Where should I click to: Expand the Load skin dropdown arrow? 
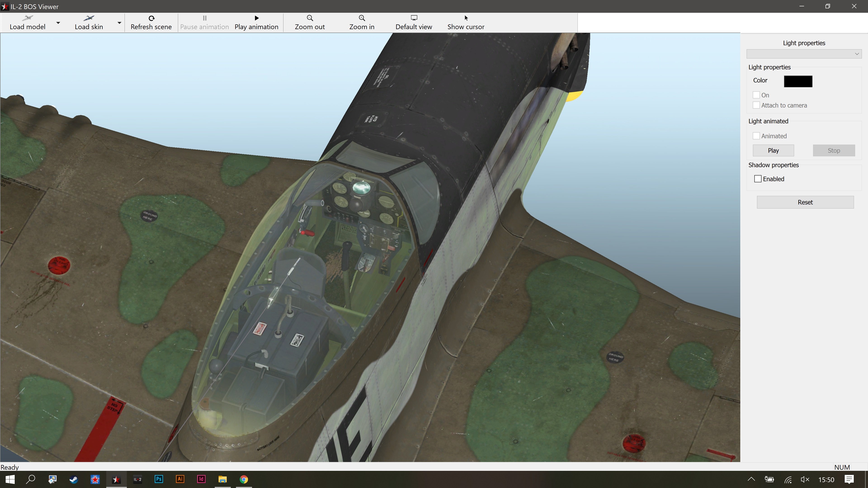click(x=119, y=23)
